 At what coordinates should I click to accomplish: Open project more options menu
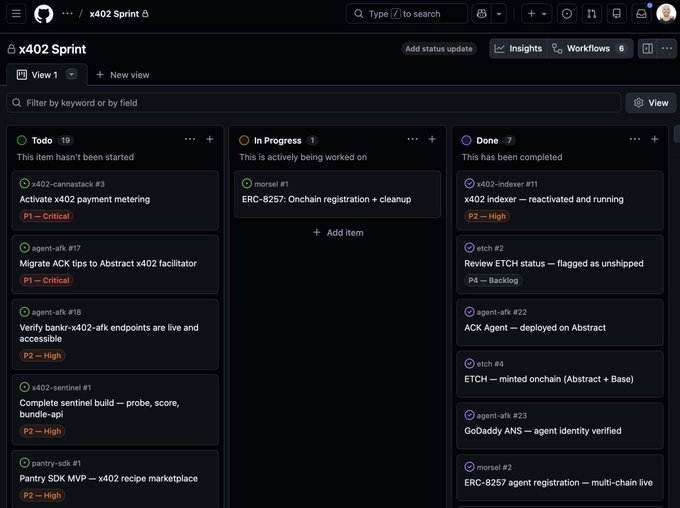point(667,48)
